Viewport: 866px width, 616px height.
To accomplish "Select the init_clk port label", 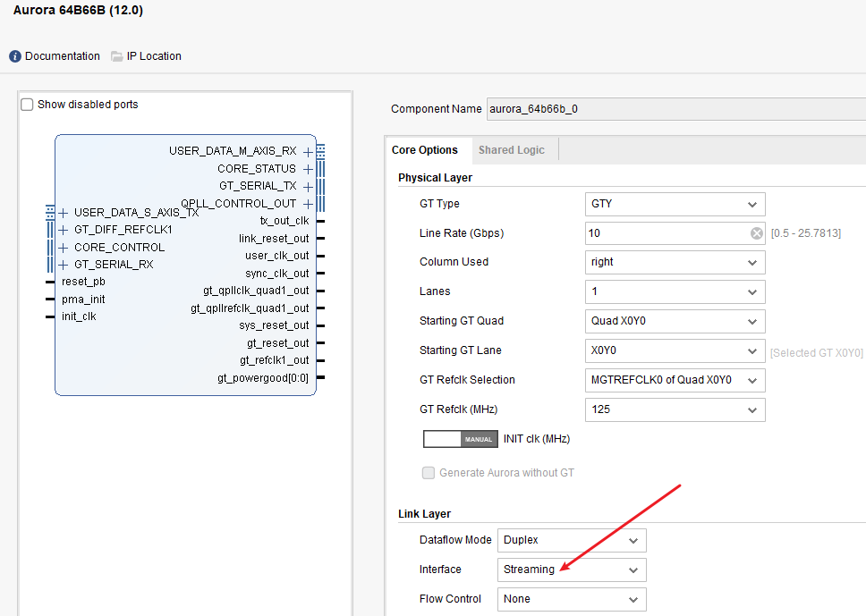I will click(x=79, y=316).
